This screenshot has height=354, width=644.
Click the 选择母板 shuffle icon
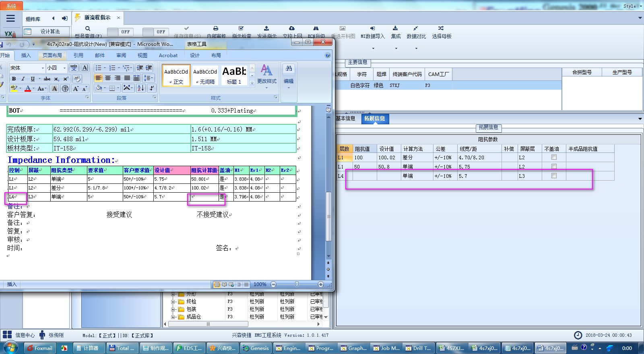(x=441, y=28)
